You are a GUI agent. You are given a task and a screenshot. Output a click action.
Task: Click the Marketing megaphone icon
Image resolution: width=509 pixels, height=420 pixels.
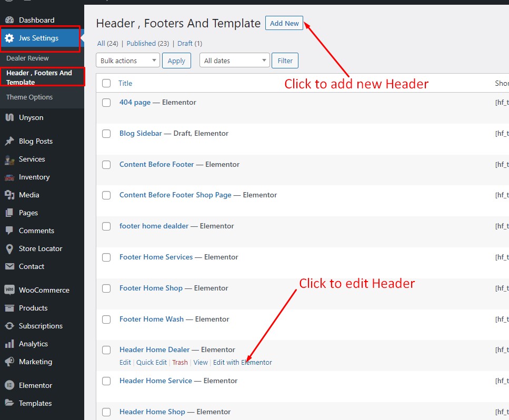pos(9,362)
